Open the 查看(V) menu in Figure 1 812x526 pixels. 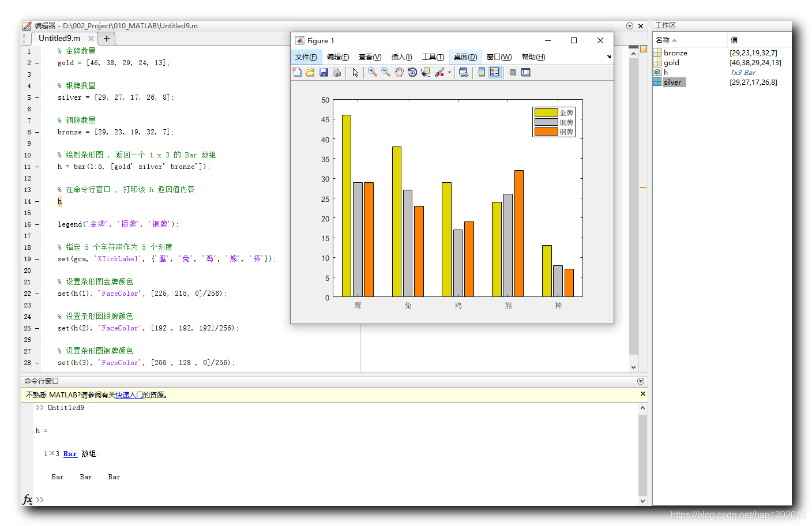[370, 57]
